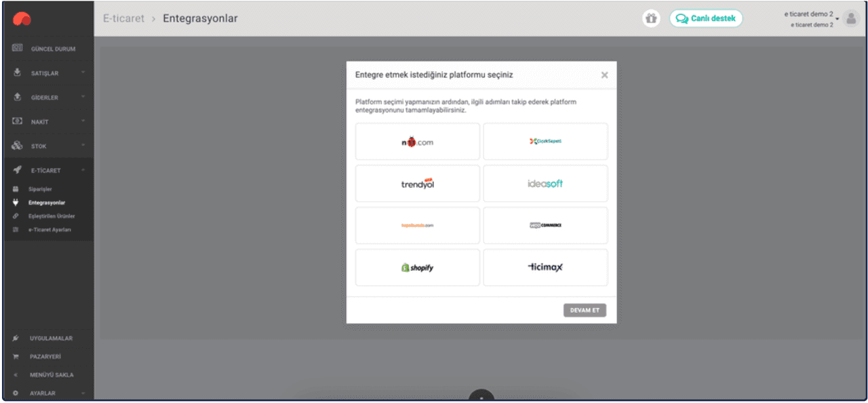868x403 pixels.
Task: Click the Stok boxes icon
Action: coord(18,146)
